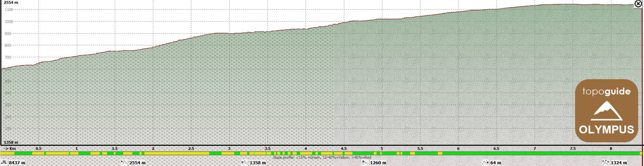Select the 2554 m value in the bottom bar
644x166 pixels.
(x=138, y=163)
